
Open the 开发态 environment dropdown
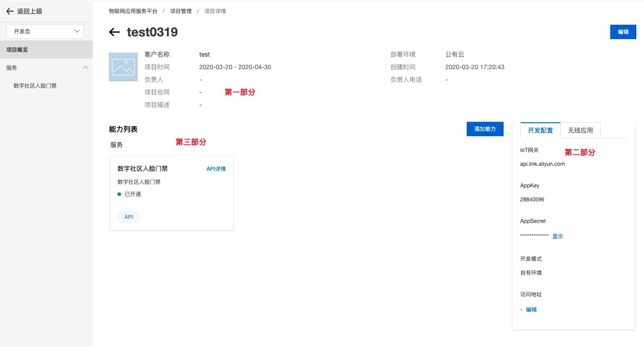[45, 31]
